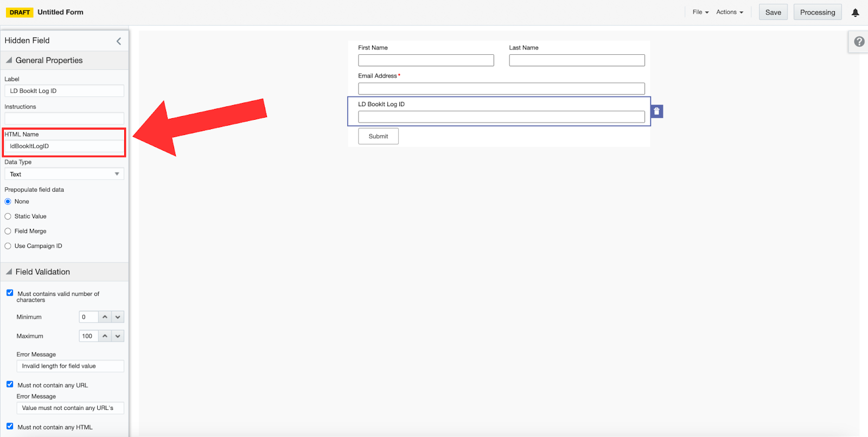Decrease the Maximum value with down arrow
868x437 pixels.
pos(118,336)
